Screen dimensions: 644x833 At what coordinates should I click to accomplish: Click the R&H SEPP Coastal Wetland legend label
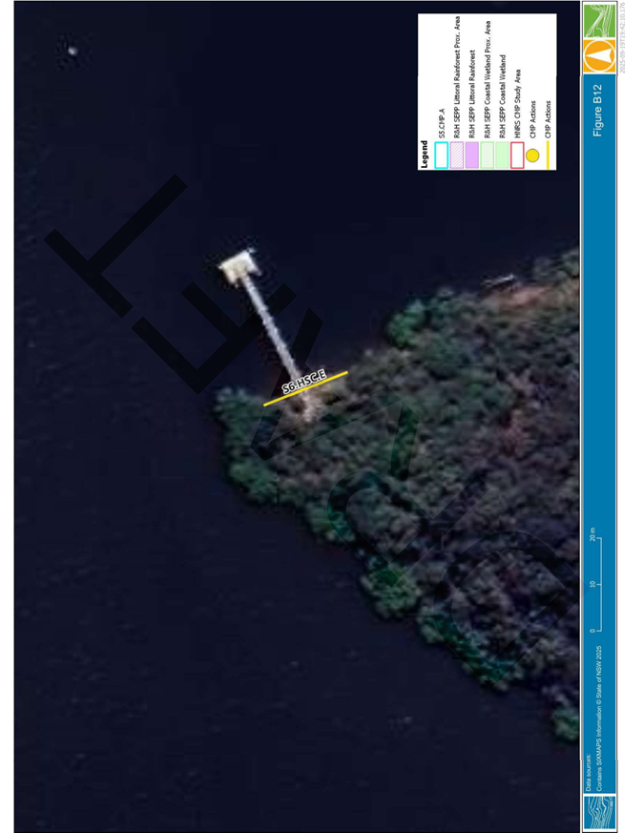tap(501, 97)
